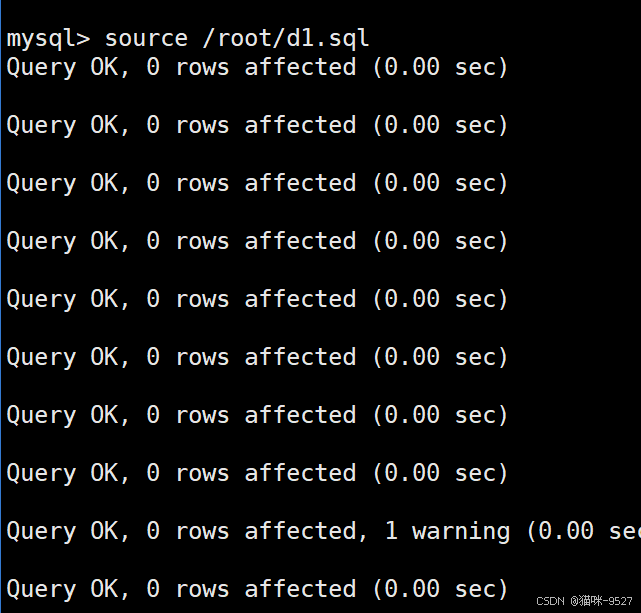Click the CSDN watermark text

[x=550, y=601]
